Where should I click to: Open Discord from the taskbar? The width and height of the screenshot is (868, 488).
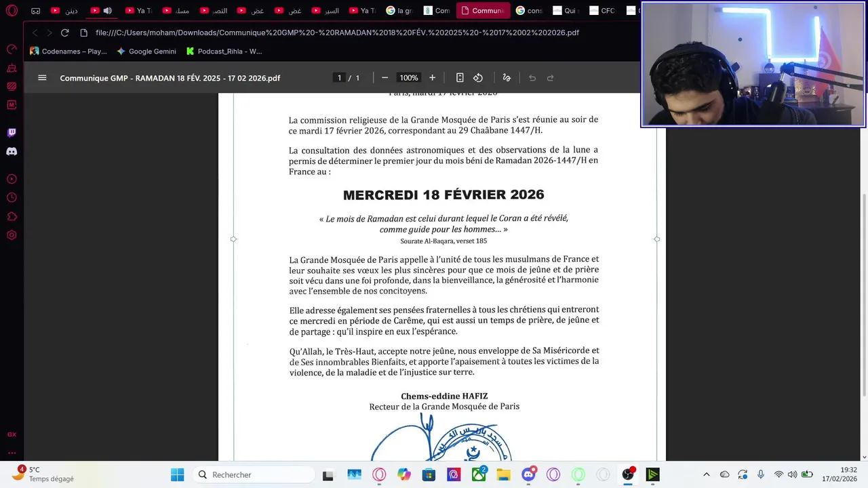pyautogui.click(x=528, y=474)
